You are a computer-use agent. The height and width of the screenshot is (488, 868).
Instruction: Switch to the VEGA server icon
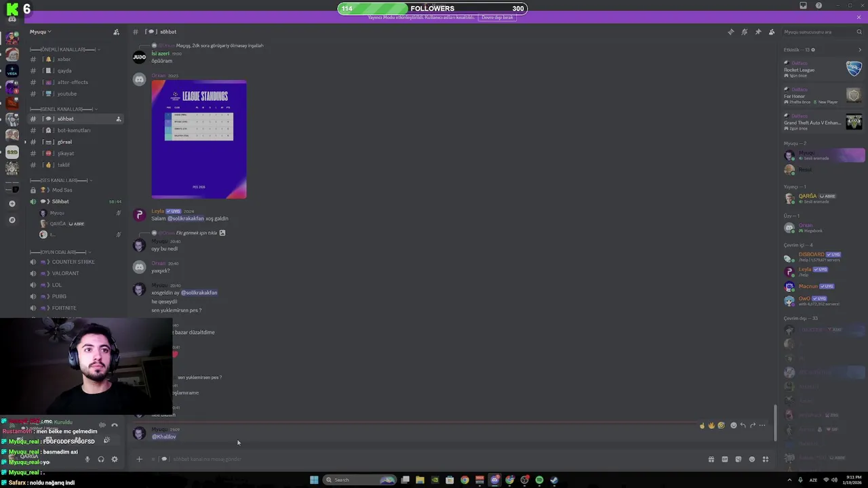[12, 70]
